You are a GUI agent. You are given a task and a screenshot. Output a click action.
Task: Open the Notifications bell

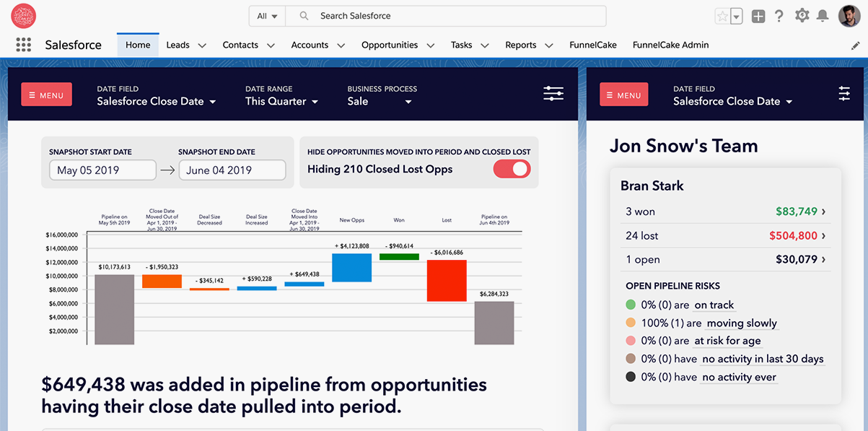(x=823, y=16)
